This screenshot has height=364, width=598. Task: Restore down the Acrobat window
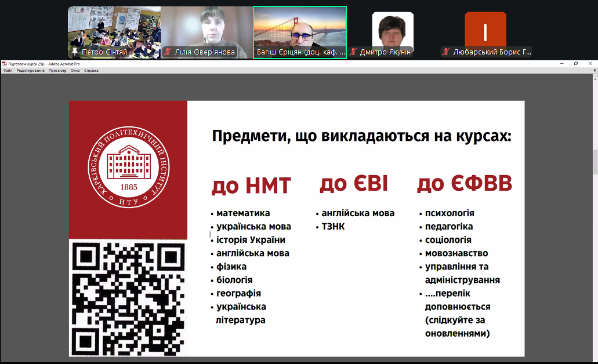[x=576, y=64]
